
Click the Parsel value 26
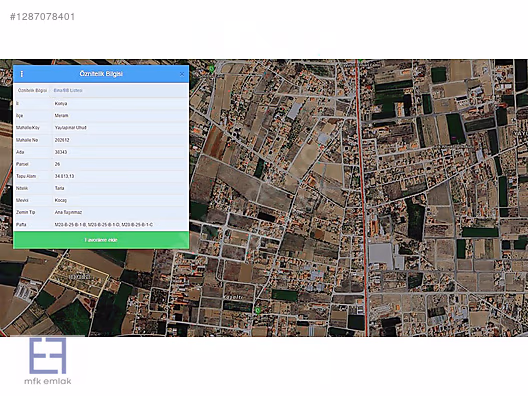[57, 164]
